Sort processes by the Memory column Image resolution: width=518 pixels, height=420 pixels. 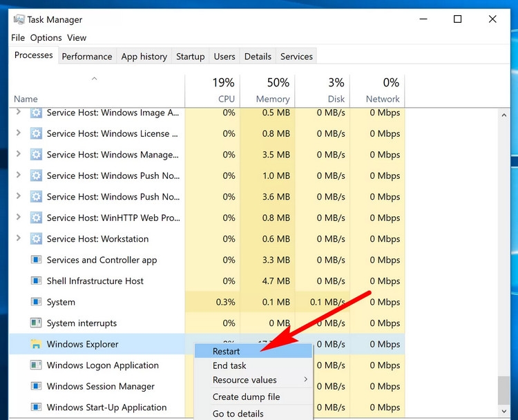[x=267, y=91]
